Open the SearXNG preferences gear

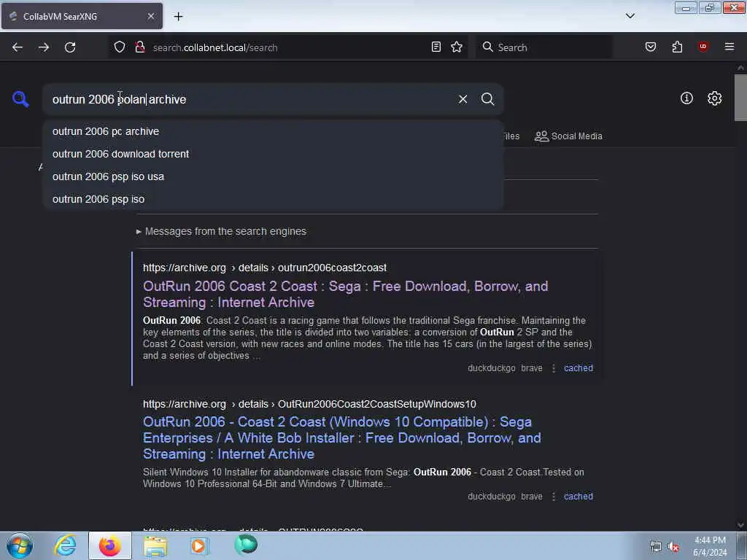(x=715, y=98)
